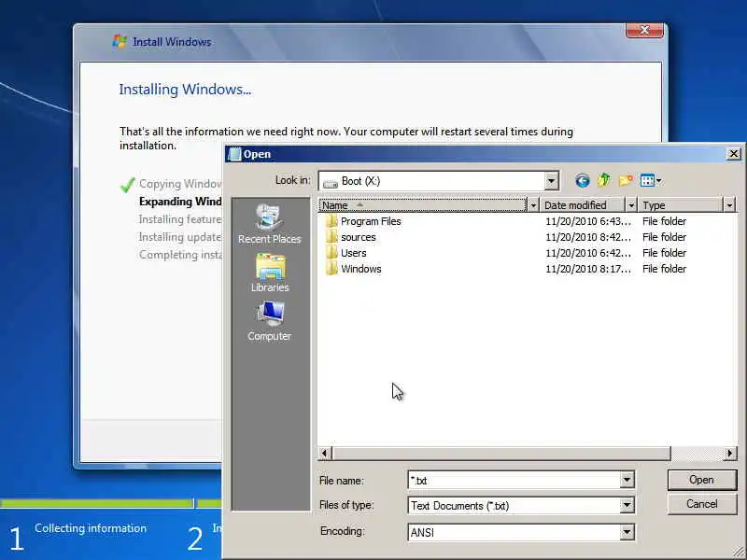Create a new folder icon

click(626, 180)
